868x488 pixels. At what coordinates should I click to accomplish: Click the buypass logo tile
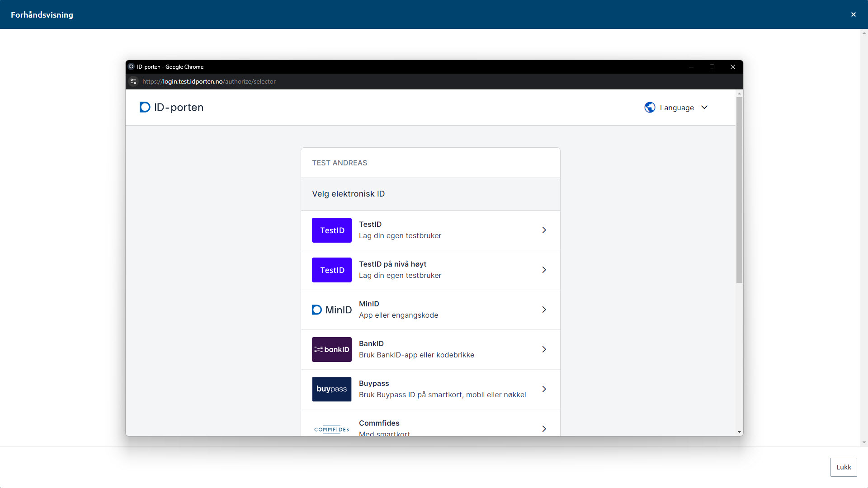(x=331, y=389)
